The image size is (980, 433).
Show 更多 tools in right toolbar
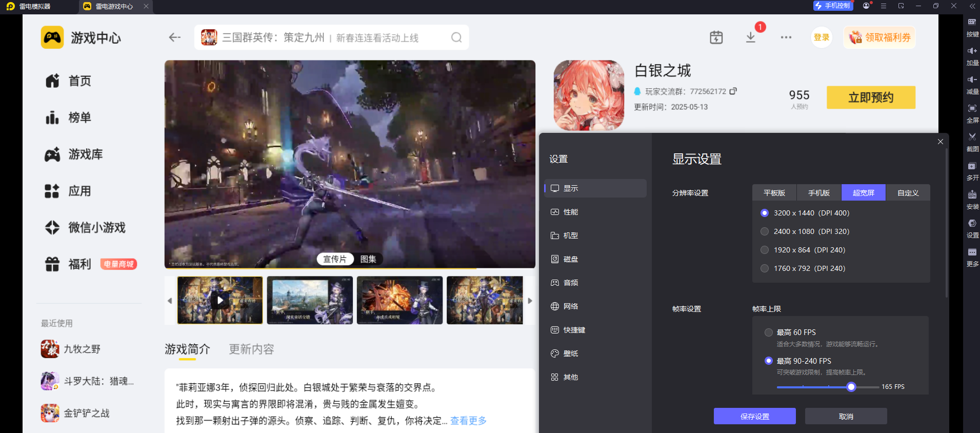972,258
